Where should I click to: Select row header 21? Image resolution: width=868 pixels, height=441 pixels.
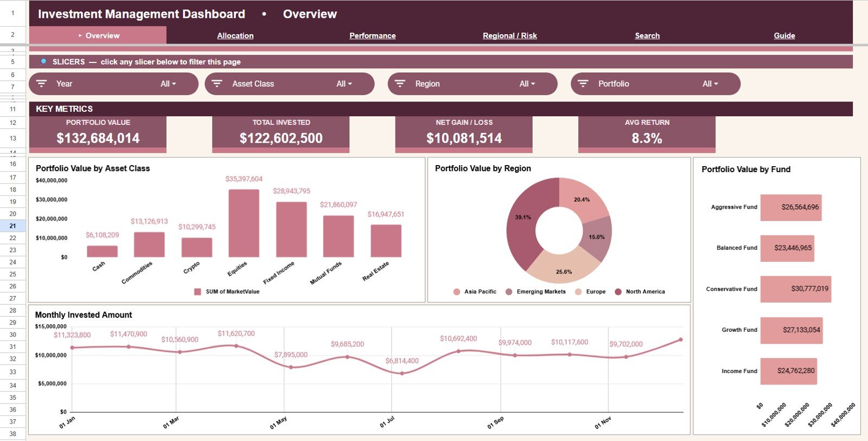click(12, 226)
